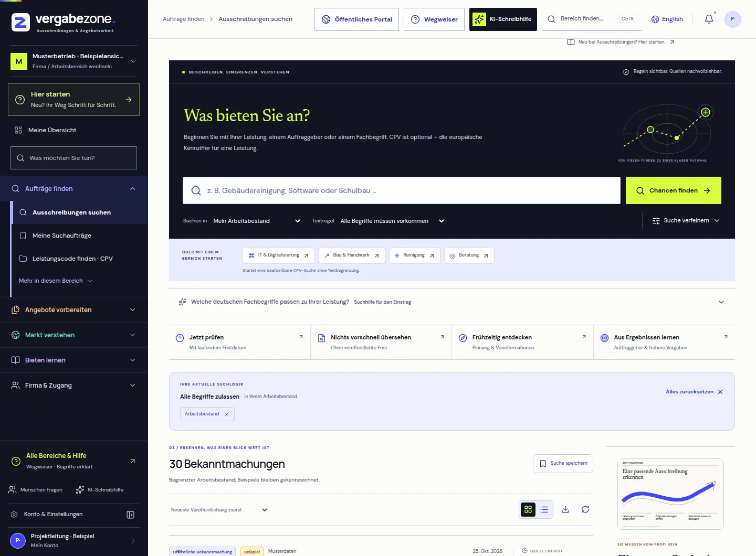Image resolution: width=756 pixels, height=556 pixels.
Task: Open the Wegweiser button
Action: tap(434, 19)
